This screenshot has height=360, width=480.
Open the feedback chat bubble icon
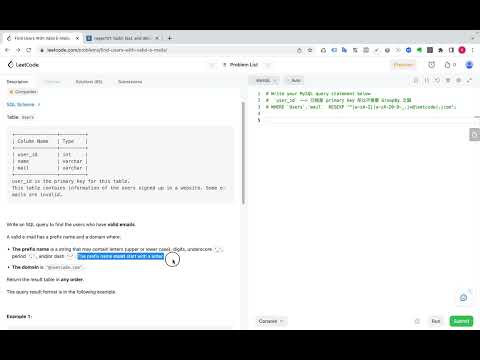[463, 298]
